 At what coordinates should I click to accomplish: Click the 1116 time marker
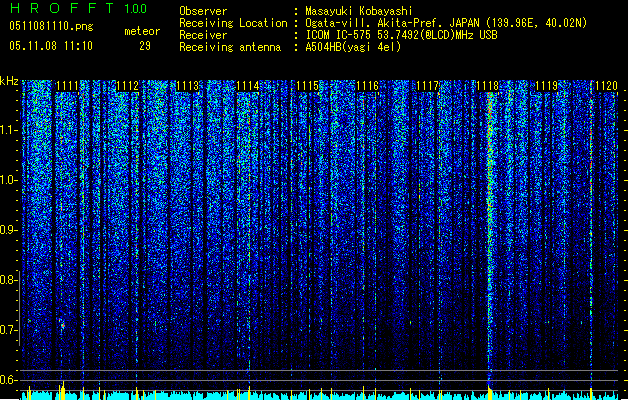click(367, 86)
